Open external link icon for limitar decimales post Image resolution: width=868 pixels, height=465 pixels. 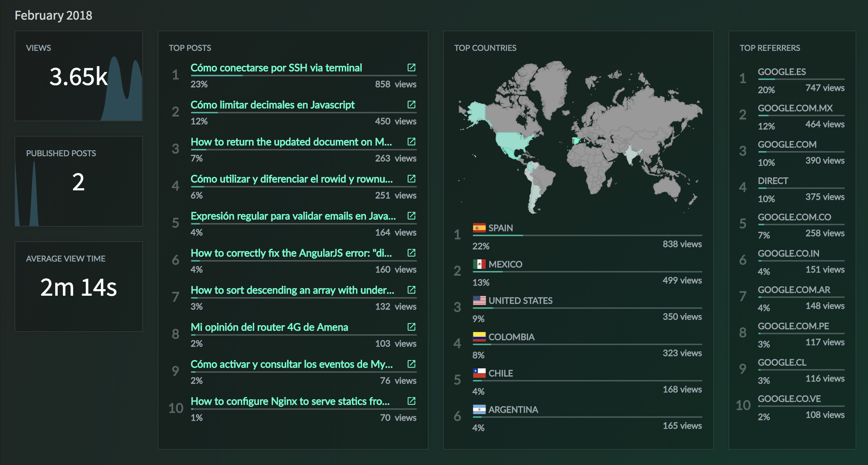coord(411,105)
